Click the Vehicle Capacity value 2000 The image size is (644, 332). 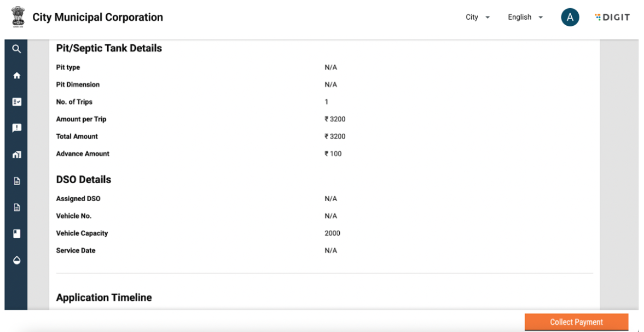click(x=332, y=233)
